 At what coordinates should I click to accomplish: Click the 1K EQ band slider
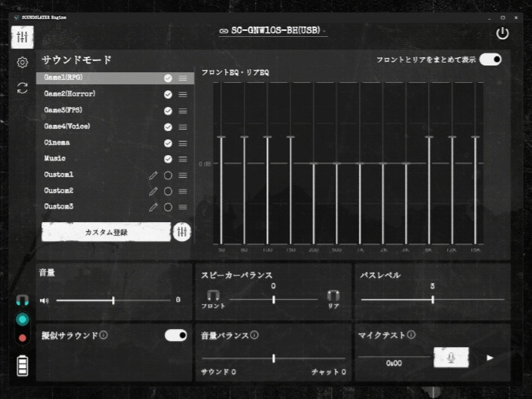click(x=360, y=163)
